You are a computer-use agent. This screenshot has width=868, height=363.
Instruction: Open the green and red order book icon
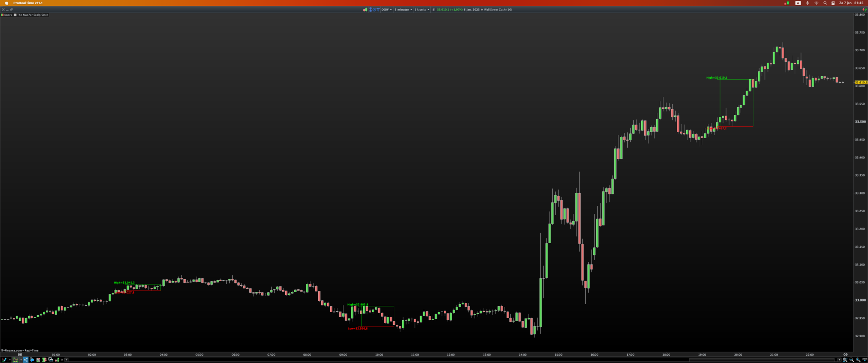pyautogui.click(x=44, y=360)
